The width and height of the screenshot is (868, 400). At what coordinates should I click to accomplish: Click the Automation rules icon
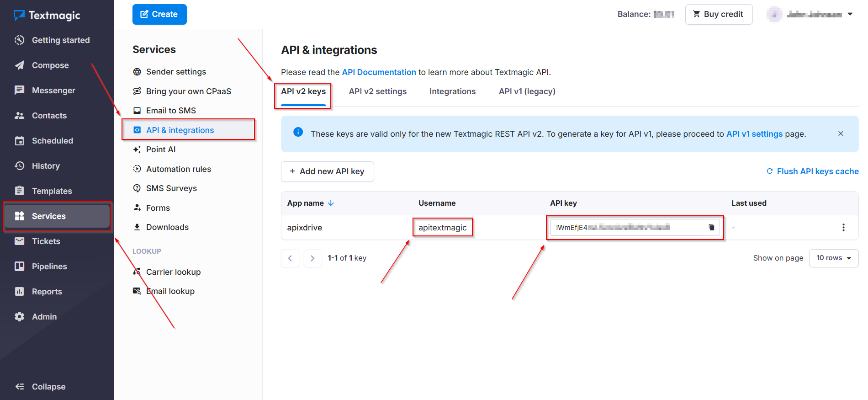click(x=137, y=169)
